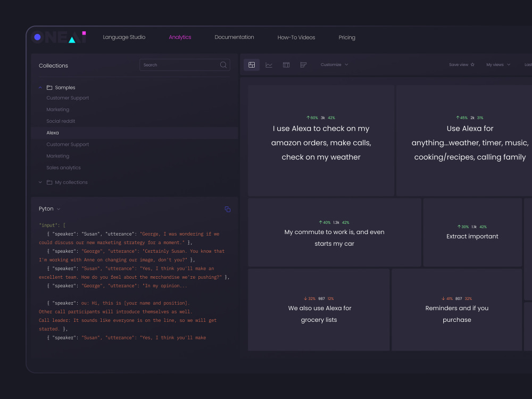
Task: Select first Customer Support collection under Samples
Action: coord(68,98)
